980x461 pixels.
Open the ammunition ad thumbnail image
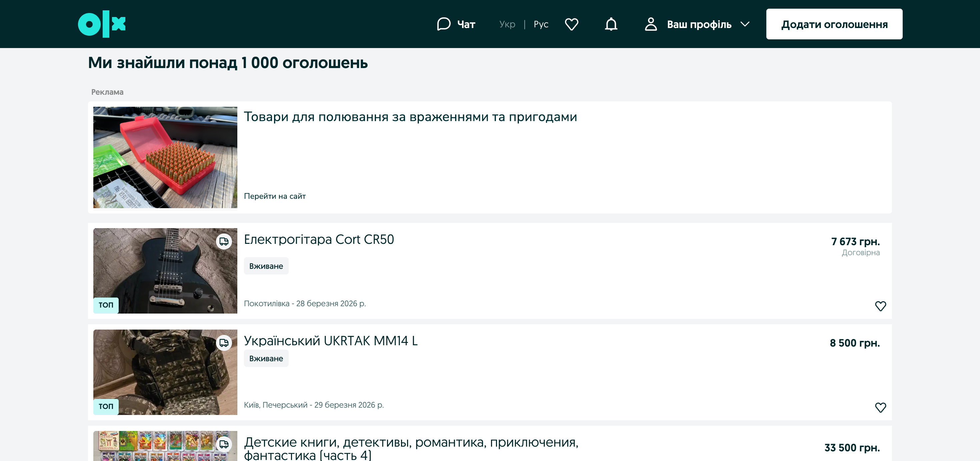tap(165, 157)
